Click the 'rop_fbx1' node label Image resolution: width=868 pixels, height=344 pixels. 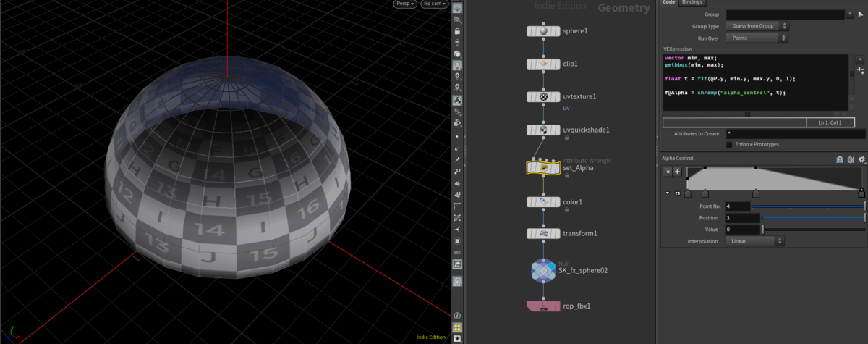coord(578,306)
